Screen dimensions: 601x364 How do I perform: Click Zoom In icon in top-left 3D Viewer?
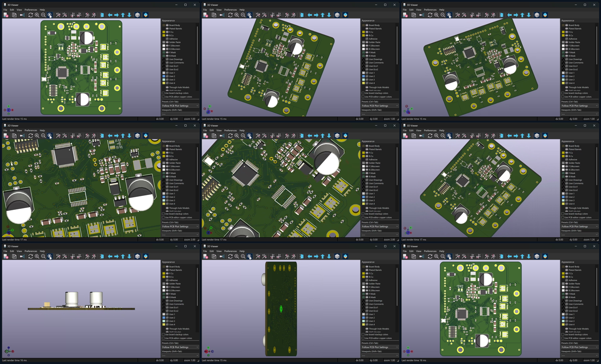coord(37,15)
